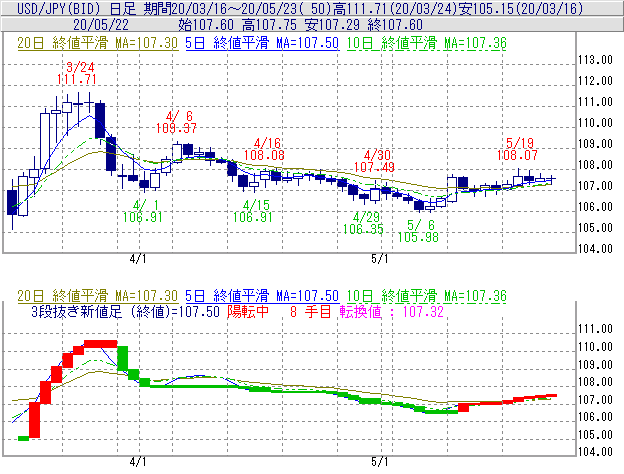
Task: Select the 5/6 105.98 low annotation
Action: (x=418, y=231)
